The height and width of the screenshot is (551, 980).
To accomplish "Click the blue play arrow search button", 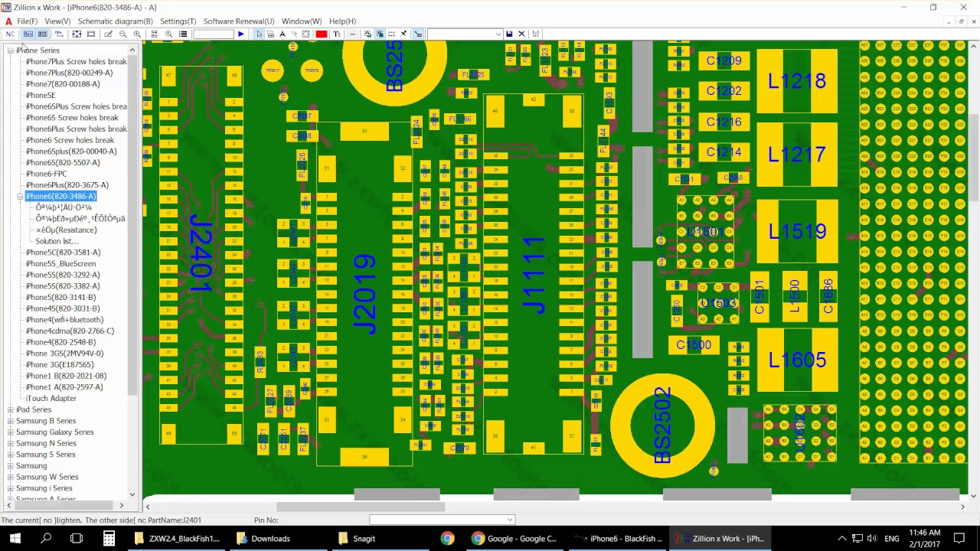I will [240, 34].
